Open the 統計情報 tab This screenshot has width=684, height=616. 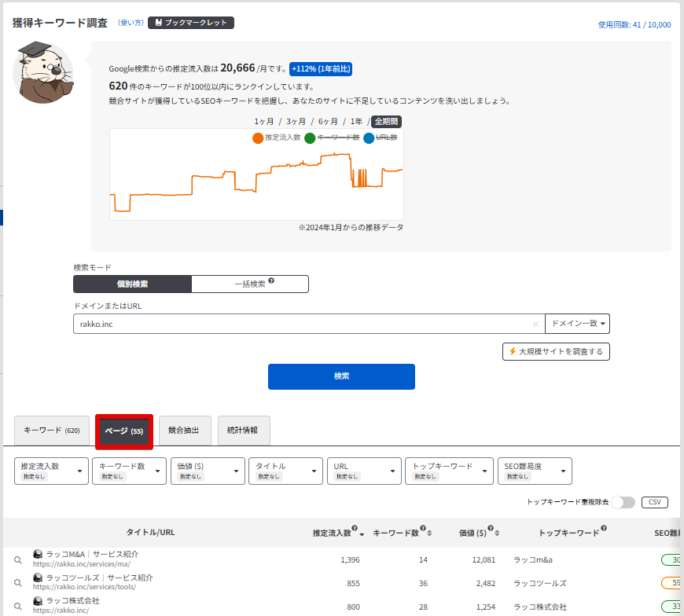(x=244, y=431)
